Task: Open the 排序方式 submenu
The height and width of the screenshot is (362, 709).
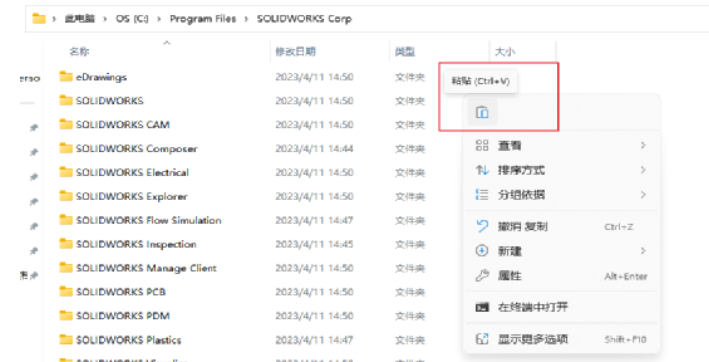Action: click(561, 170)
